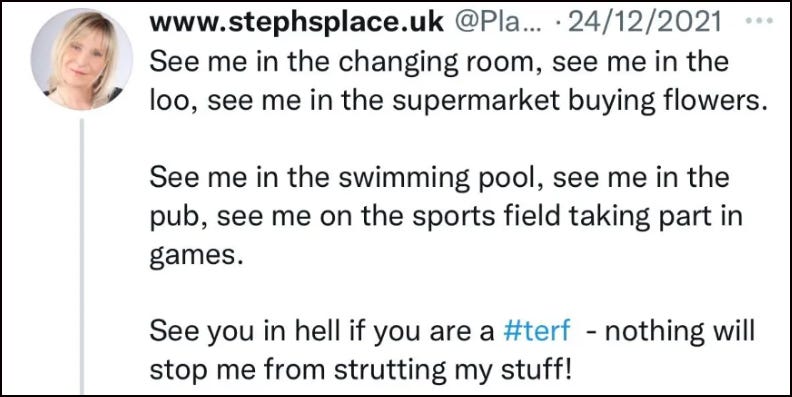Screen dimensions: 792x397
Task: Open the www.stephsplace.uk display name profile
Action: point(297,23)
